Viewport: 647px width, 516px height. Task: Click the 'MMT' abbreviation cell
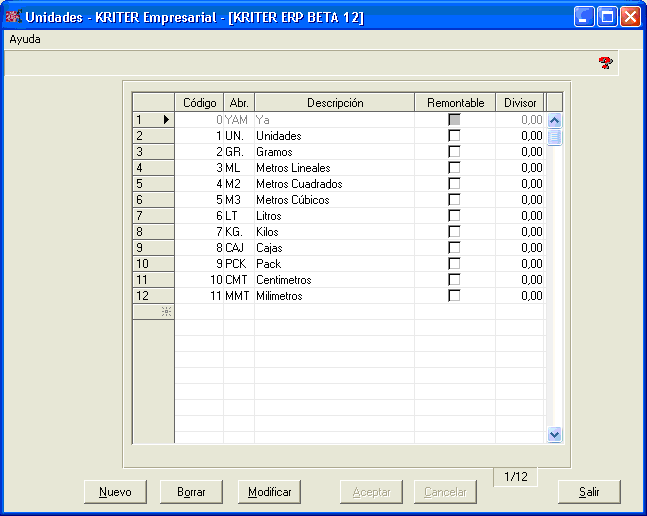(x=239, y=296)
